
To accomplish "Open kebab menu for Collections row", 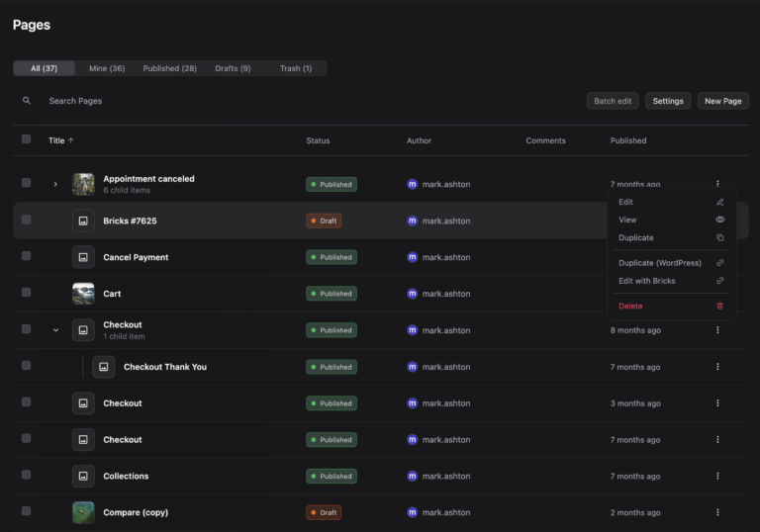I will 717,476.
